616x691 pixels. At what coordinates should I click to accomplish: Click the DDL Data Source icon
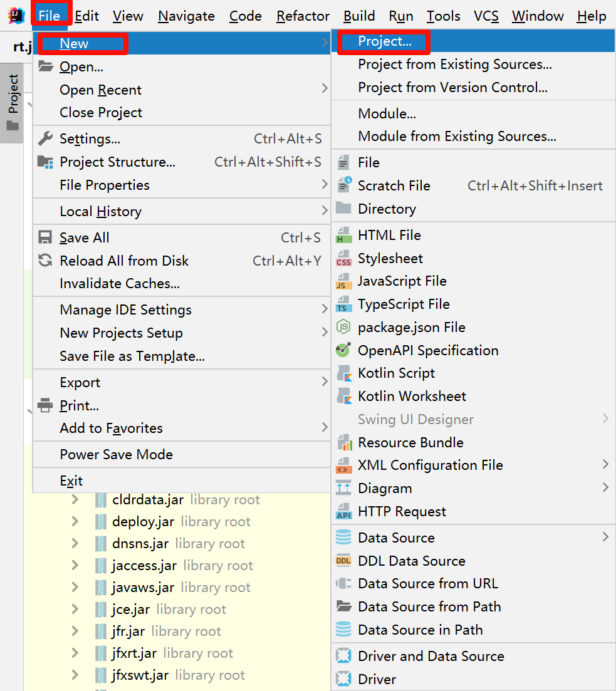(343, 561)
